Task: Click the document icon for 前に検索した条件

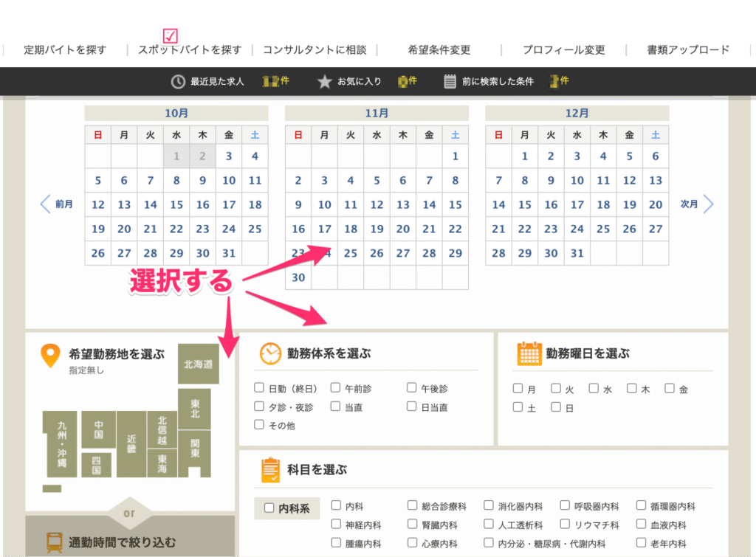Action: pos(450,81)
